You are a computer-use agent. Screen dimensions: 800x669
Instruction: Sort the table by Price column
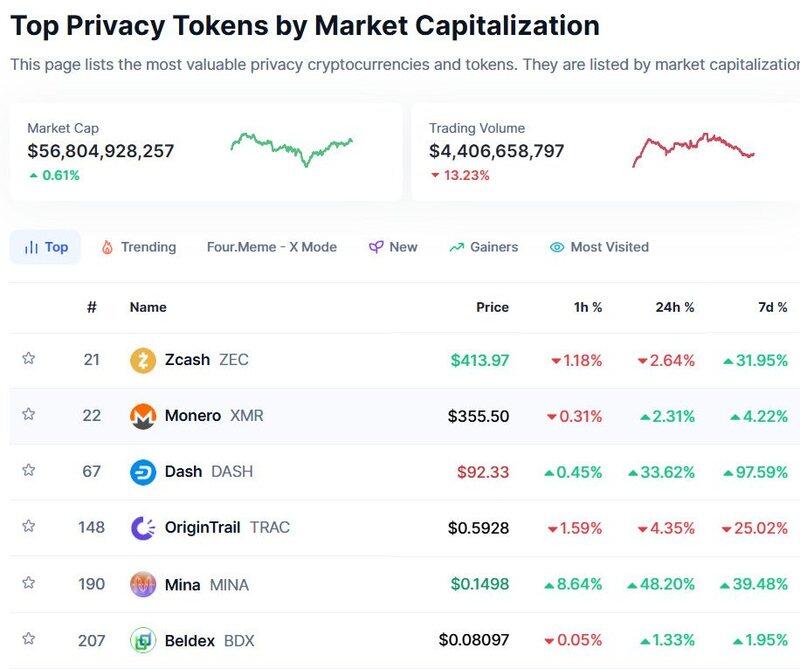tap(492, 307)
